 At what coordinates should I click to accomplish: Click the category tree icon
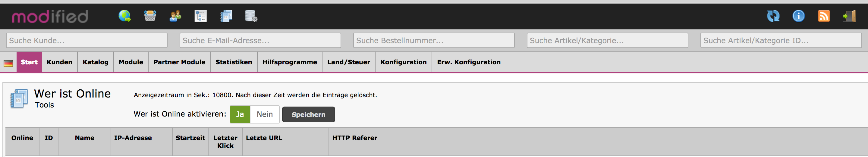200,16
